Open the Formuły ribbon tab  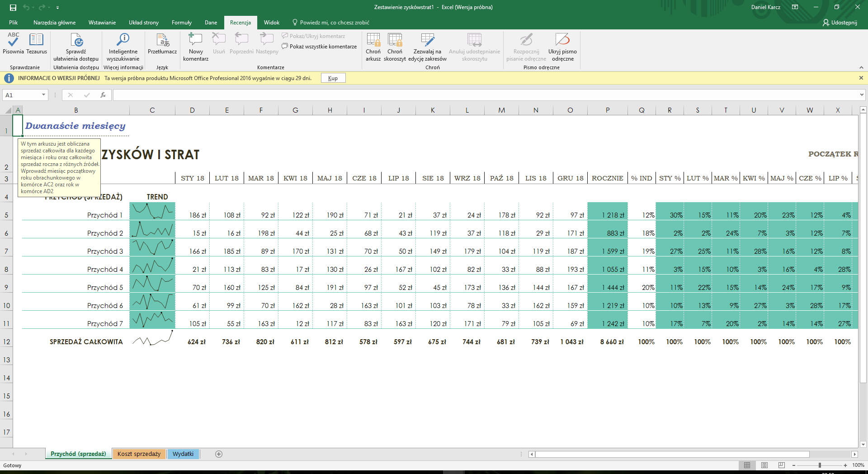coord(181,23)
